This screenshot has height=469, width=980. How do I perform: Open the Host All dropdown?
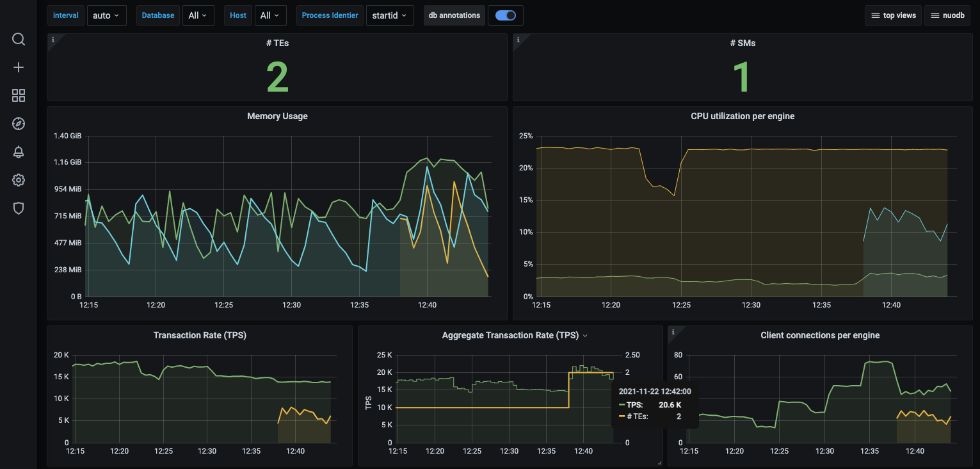(269, 15)
